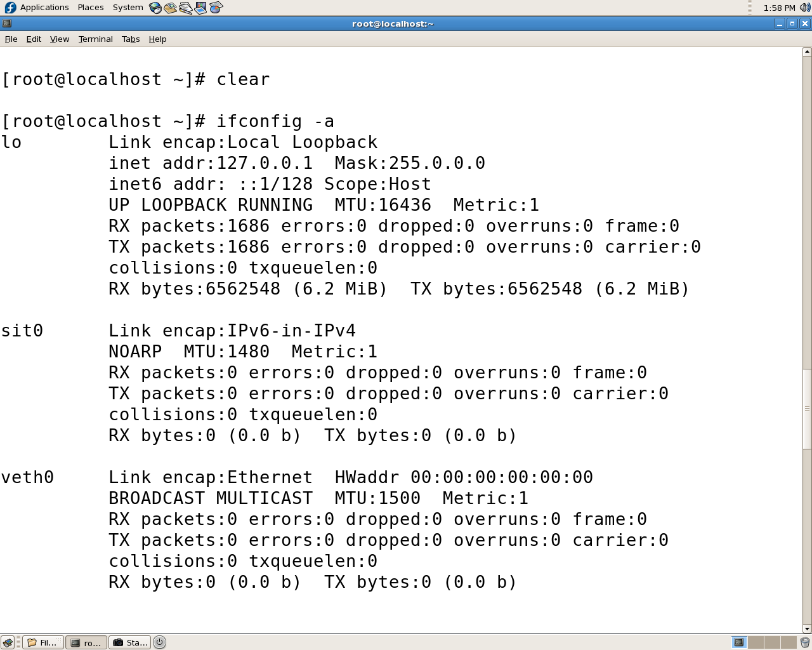812x650 pixels.
Task: Click the Show Desktop icon on the taskbar
Action: (8, 642)
